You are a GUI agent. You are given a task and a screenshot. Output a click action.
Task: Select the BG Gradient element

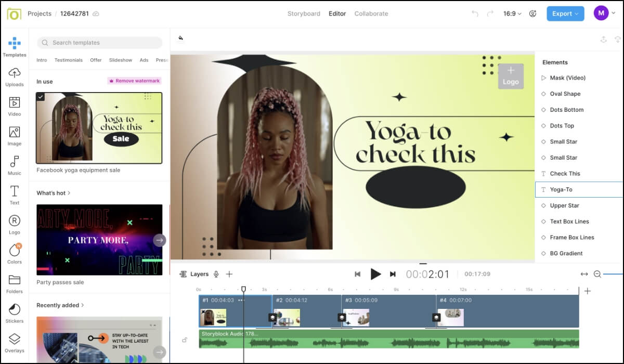click(x=579, y=253)
